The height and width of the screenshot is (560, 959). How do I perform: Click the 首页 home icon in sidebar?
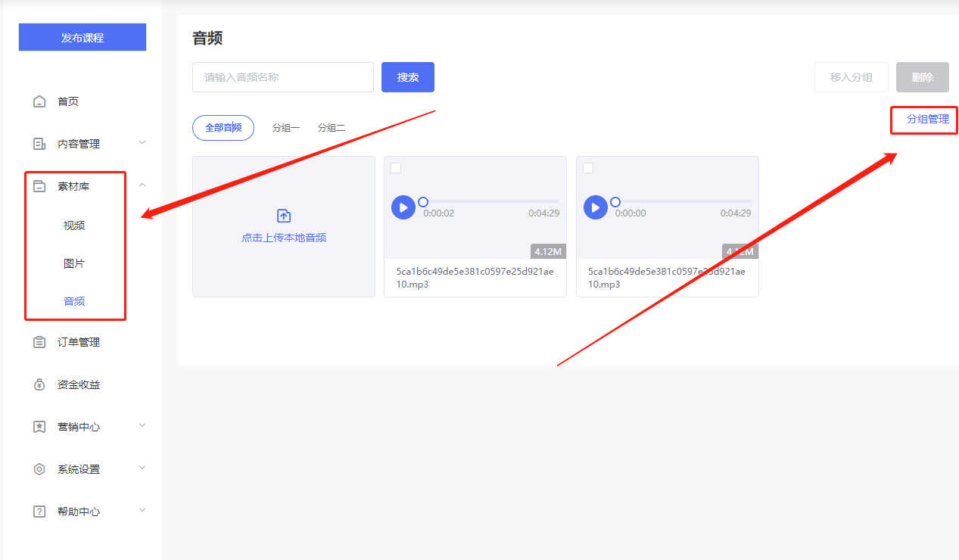point(39,101)
